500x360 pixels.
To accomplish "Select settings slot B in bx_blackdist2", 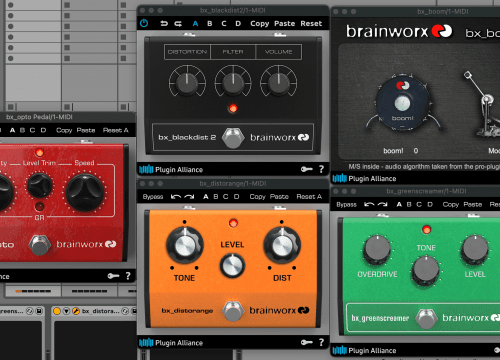I will coord(210,24).
